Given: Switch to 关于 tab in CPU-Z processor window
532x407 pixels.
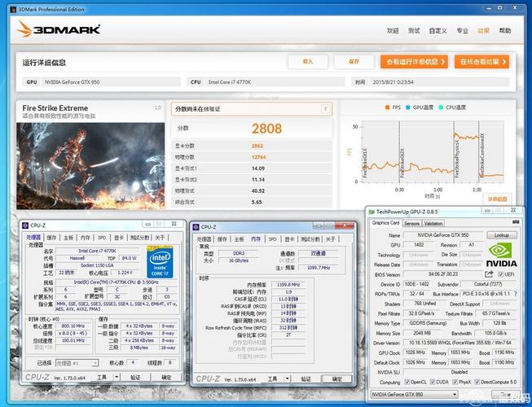Looking at the screenshot, I should (x=160, y=238).
